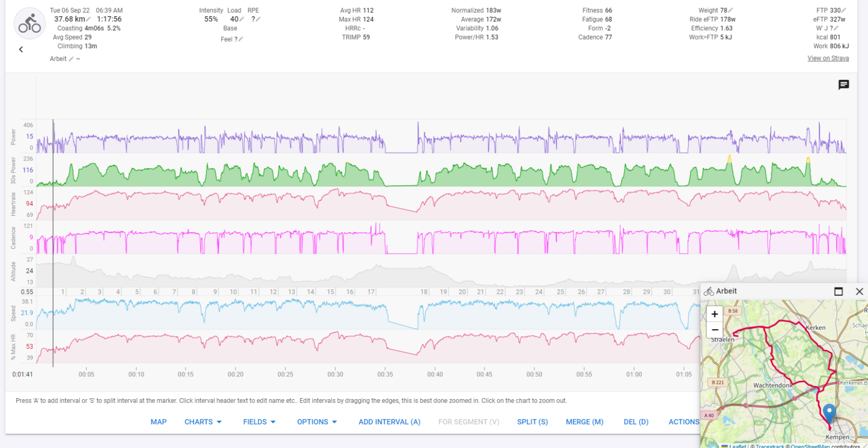Click the 00:30 time axis label
The image size is (868, 448).
pos(335,374)
